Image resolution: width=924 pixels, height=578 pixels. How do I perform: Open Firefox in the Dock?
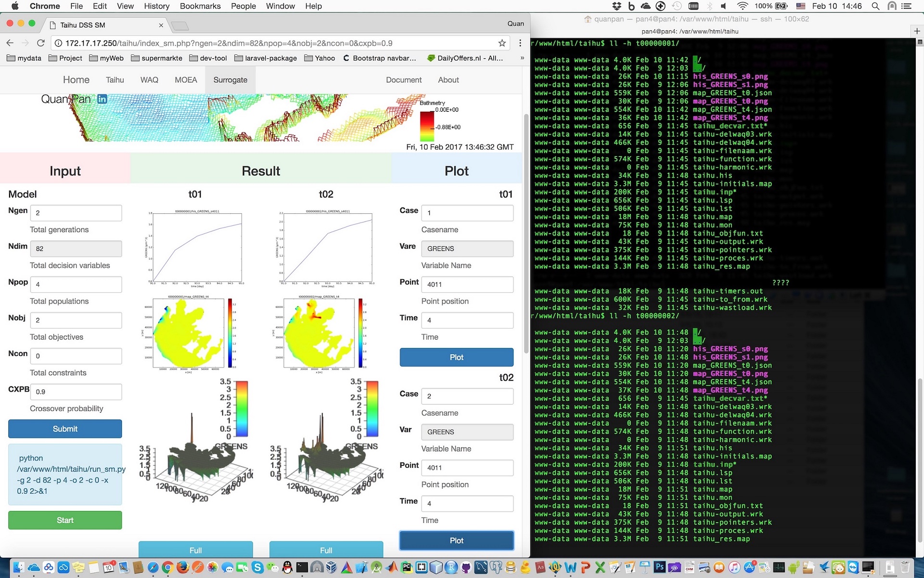[182, 567]
